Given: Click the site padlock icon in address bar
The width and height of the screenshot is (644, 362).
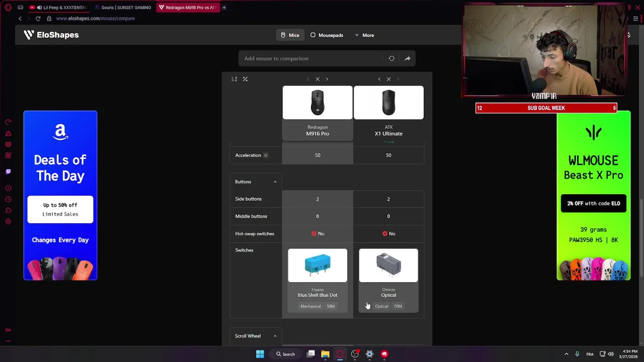Looking at the screenshot, I should 49,19.
